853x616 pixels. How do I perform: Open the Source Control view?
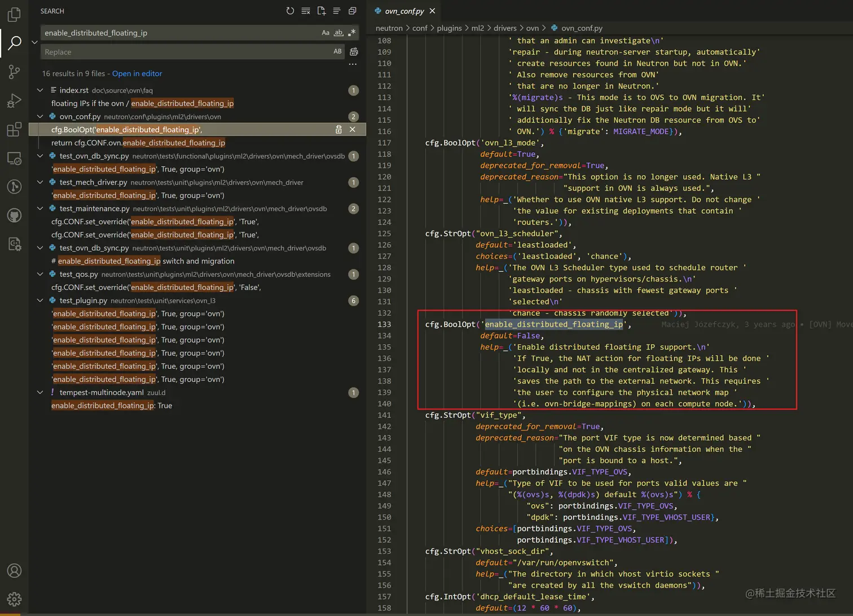click(14, 72)
